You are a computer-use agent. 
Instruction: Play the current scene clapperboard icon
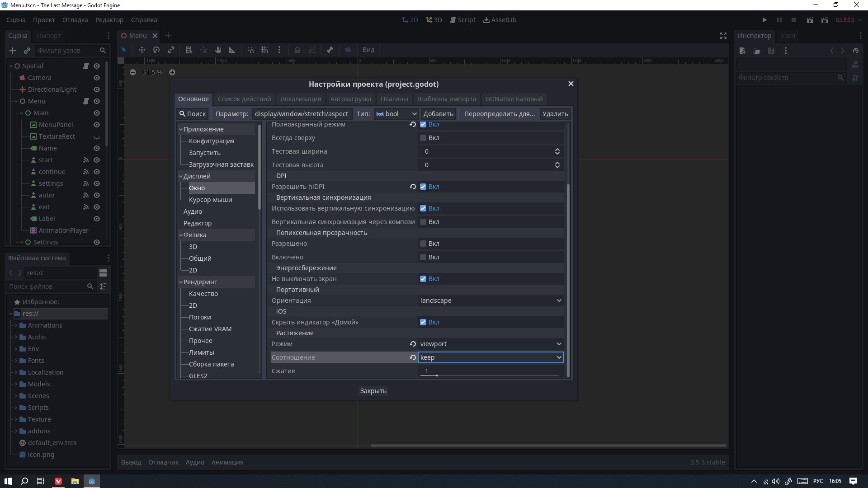pos(810,20)
